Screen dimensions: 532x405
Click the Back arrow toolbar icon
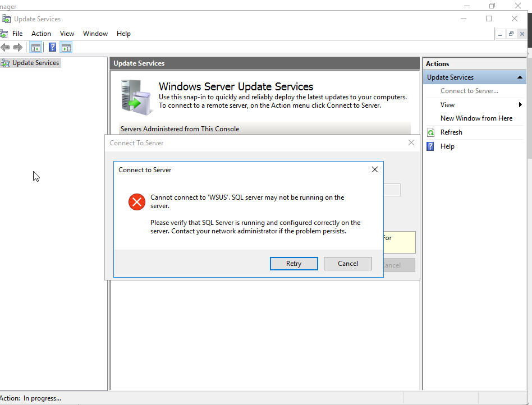5,48
